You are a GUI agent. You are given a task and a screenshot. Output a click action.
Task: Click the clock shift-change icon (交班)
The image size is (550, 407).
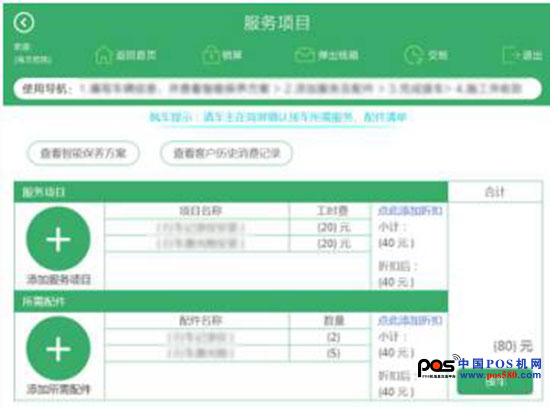click(x=414, y=55)
